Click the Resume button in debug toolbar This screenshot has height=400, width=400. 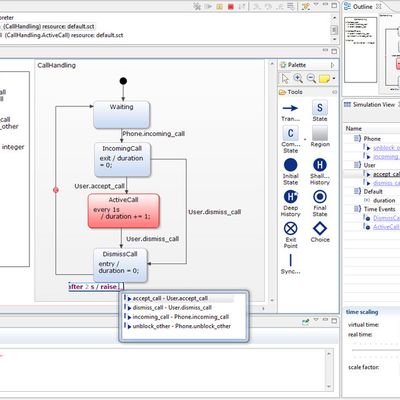click(x=208, y=6)
